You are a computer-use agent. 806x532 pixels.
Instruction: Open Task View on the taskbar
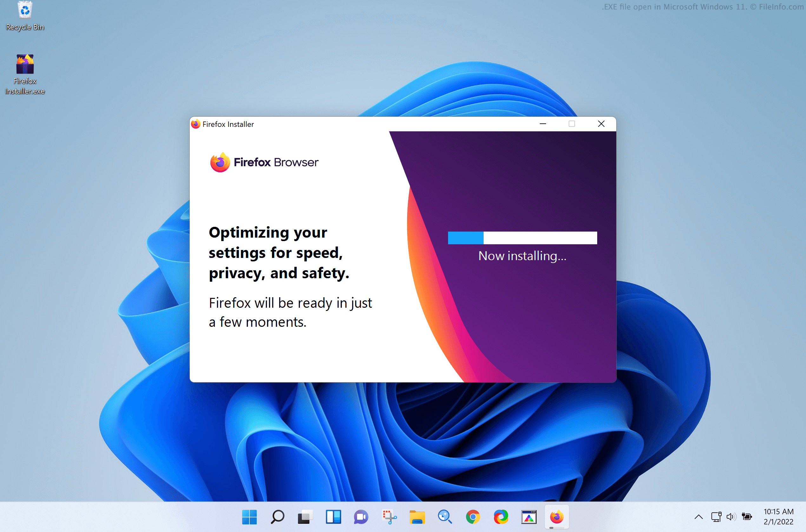pos(305,517)
